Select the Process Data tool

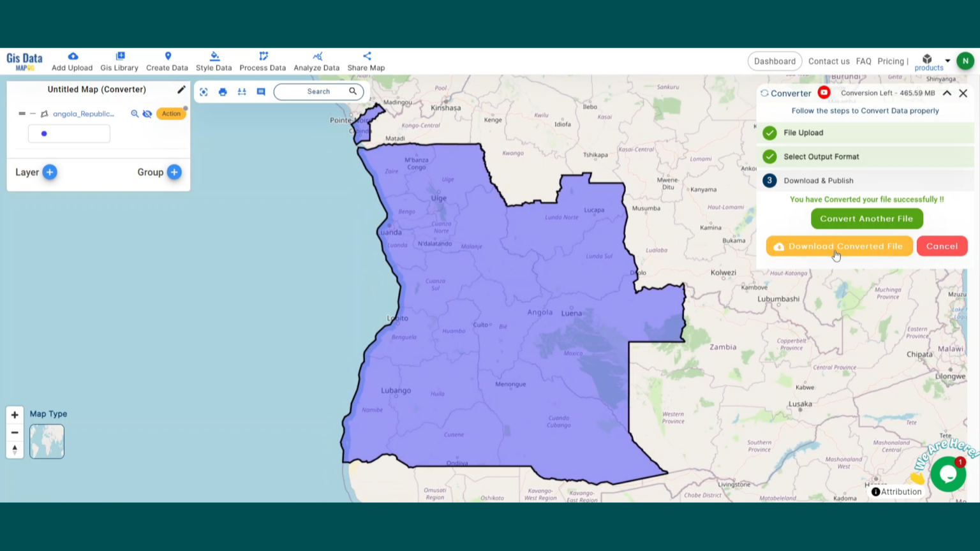click(x=262, y=61)
